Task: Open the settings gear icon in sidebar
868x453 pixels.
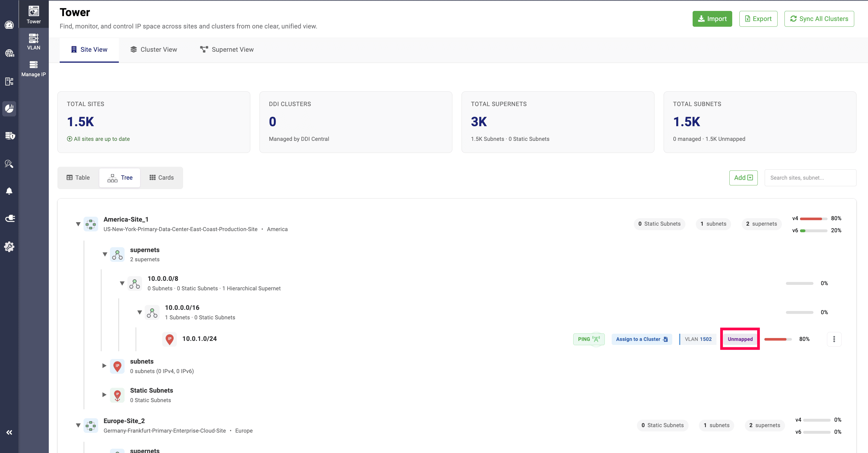Action: click(9, 247)
